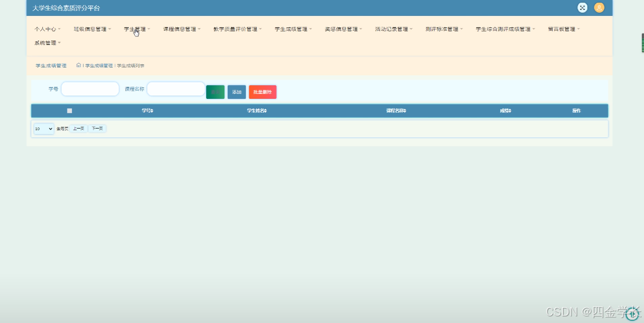Focus the 课程名称 search input field
644x323 pixels.
pos(176,89)
